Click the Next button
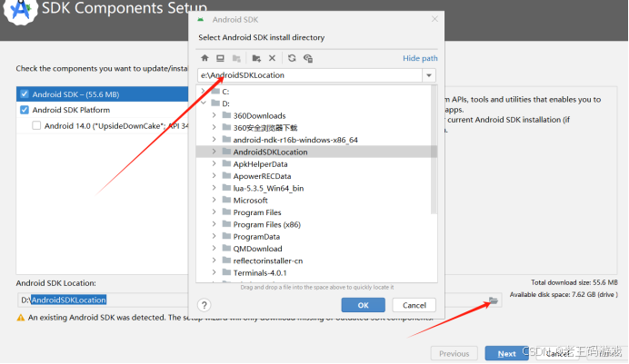The width and height of the screenshot is (629, 364). (x=506, y=354)
